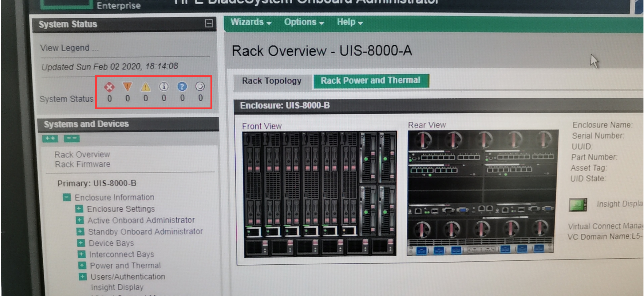Click the informational status icon
The height and width of the screenshot is (297, 644).
point(164,86)
